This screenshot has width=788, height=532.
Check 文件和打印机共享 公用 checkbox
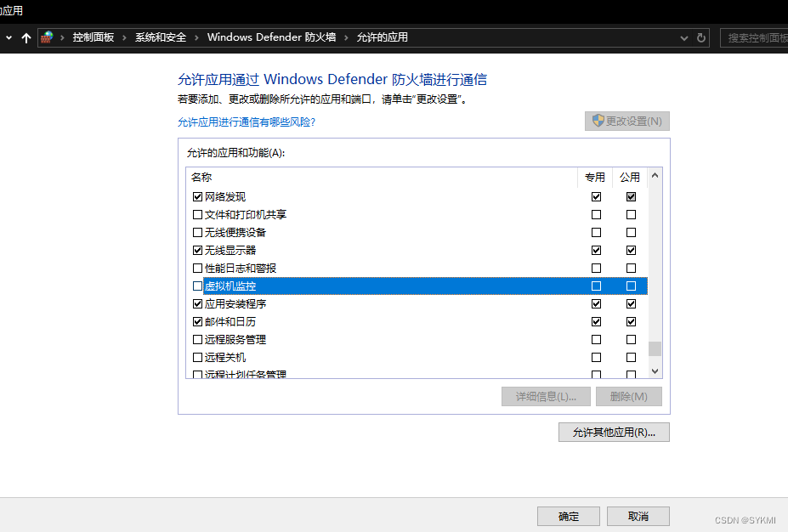(x=631, y=214)
